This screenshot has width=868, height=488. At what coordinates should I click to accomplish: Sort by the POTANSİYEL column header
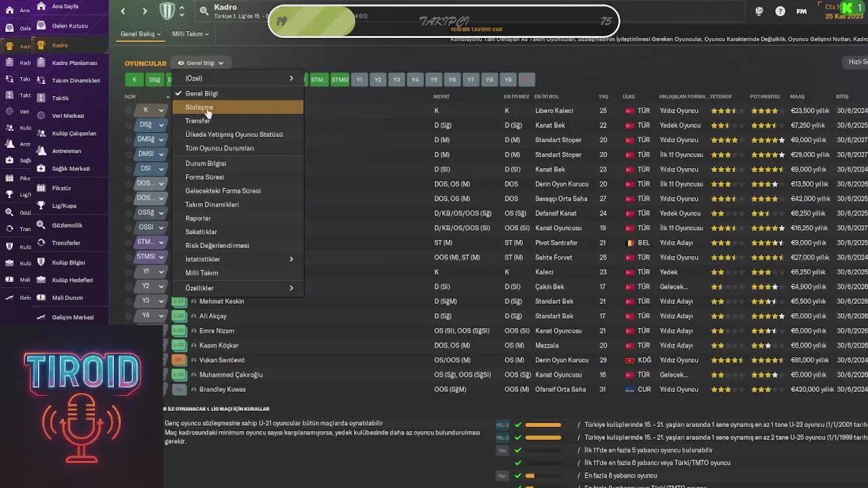tap(765, 97)
